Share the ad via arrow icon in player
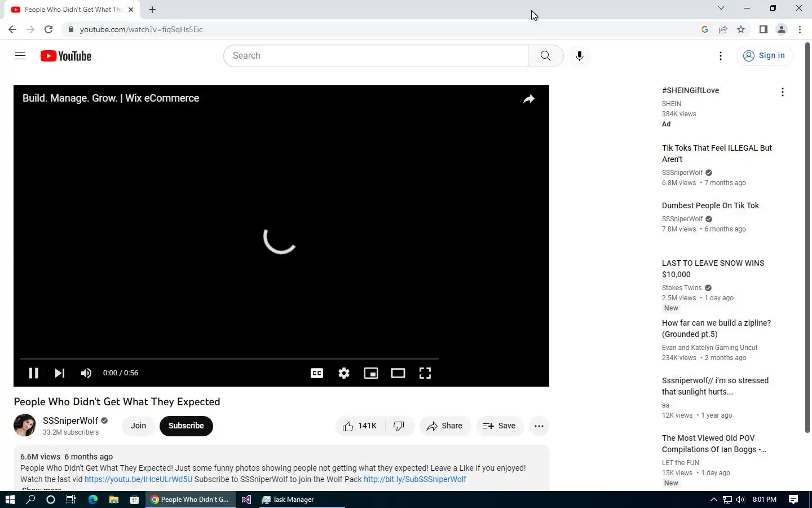812x508 pixels. (529, 99)
